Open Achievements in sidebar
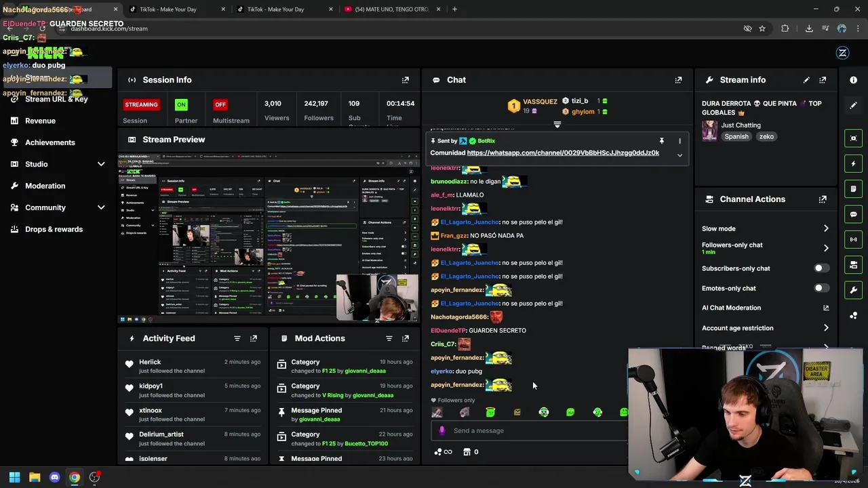Image resolution: width=868 pixels, height=488 pixels. pos(50,142)
